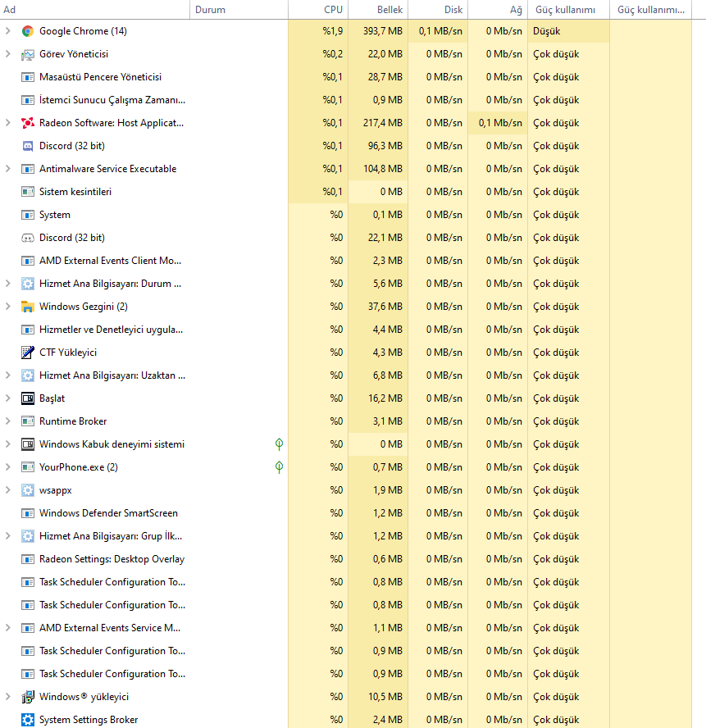The width and height of the screenshot is (706, 728).
Task: Expand the YourPhone.exe (2) group
Action: coord(8,467)
